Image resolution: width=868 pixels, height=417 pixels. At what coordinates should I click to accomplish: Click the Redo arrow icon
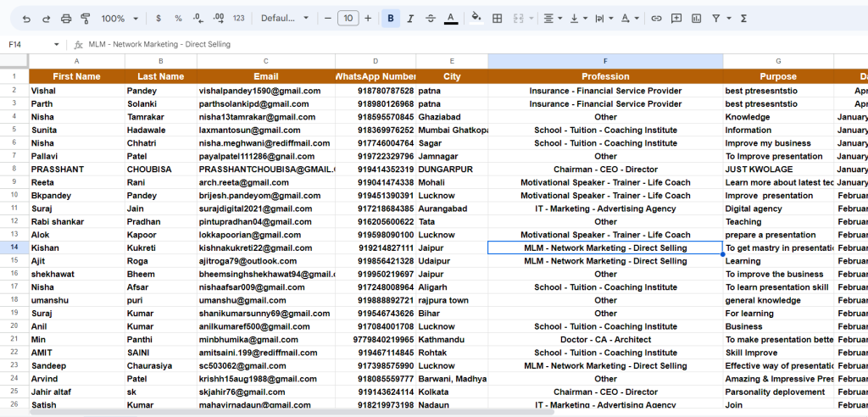(47, 19)
